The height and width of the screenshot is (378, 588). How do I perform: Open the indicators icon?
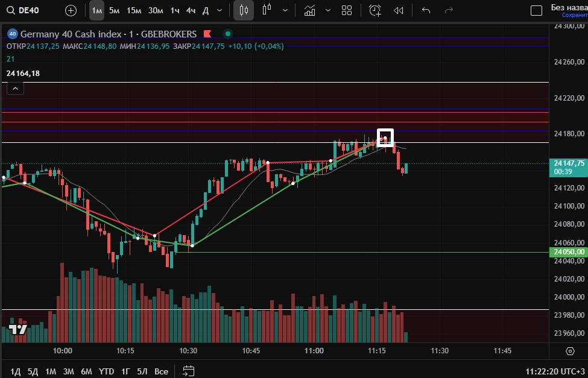click(x=310, y=10)
